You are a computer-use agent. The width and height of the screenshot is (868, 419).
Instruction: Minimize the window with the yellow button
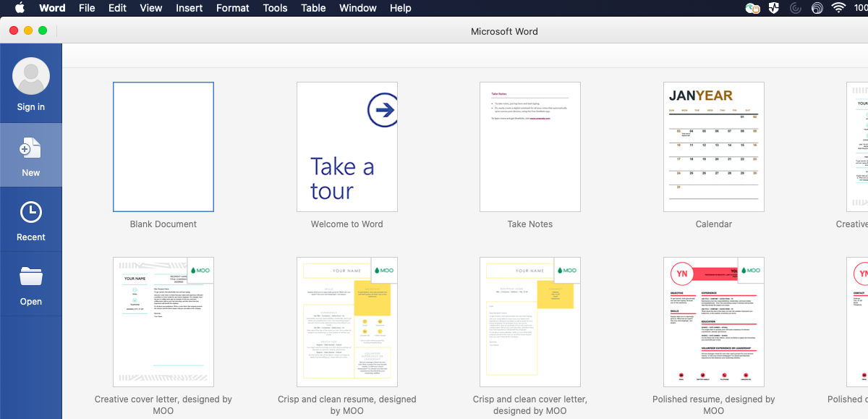(x=28, y=31)
